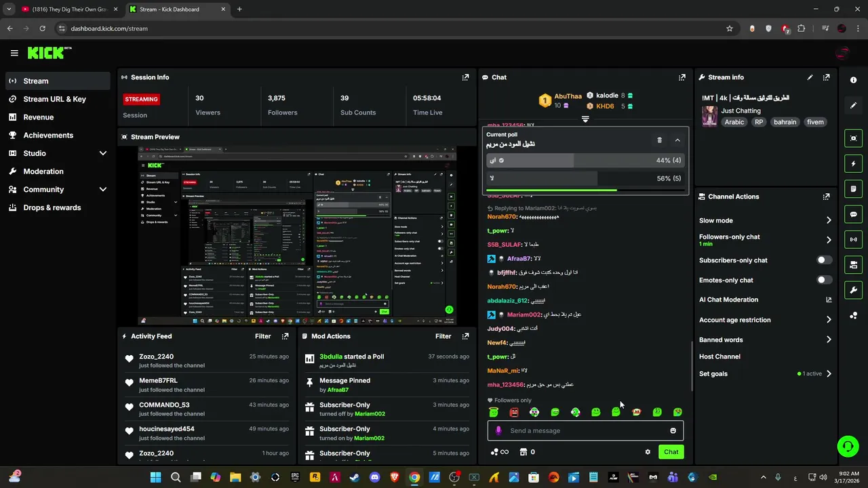
Task: Vote for the 44% poll option
Action: click(x=585, y=161)
